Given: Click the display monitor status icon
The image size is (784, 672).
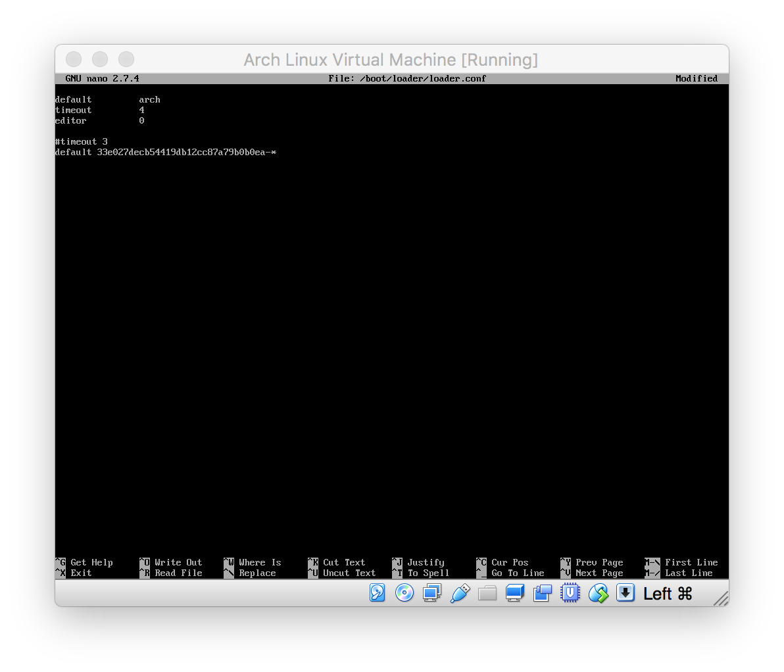Looking at the screenshot, I should (x=515, y=593).
